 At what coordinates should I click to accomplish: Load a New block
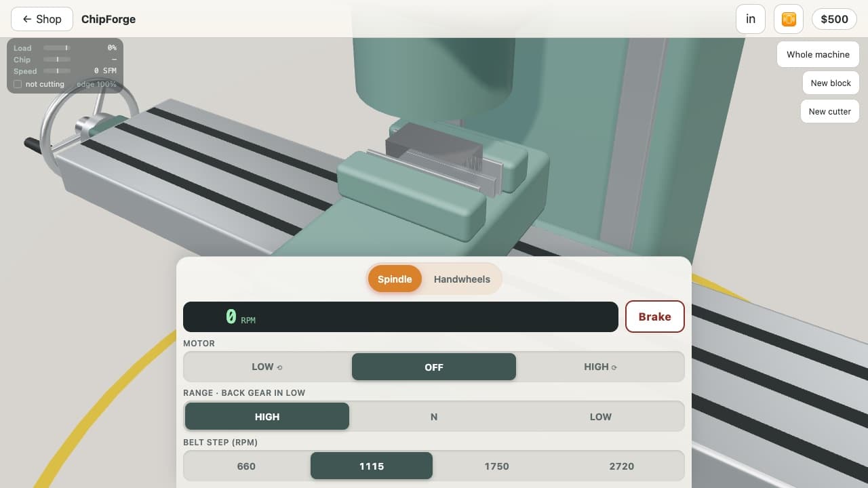point(831,83)
